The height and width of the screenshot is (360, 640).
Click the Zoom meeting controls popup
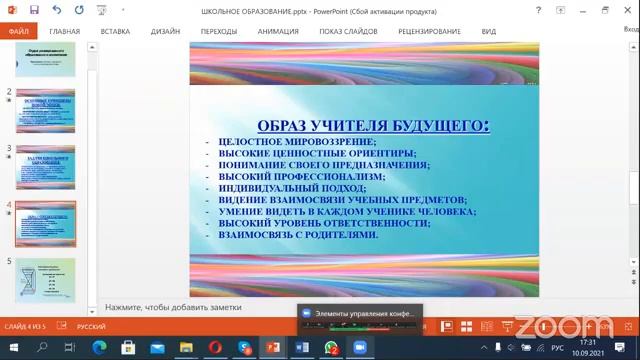360,320
